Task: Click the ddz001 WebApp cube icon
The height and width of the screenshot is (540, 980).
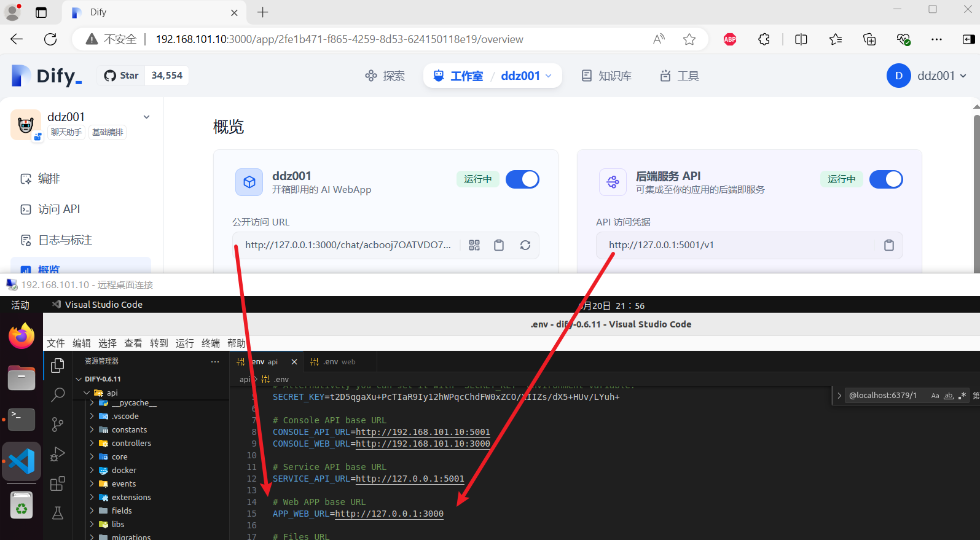Action: tap(249, 182)
